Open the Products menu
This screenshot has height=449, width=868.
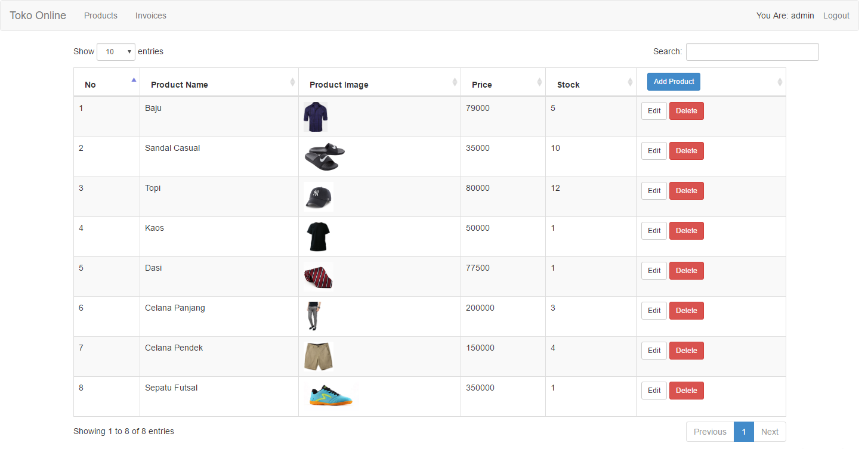pos(101,16)
